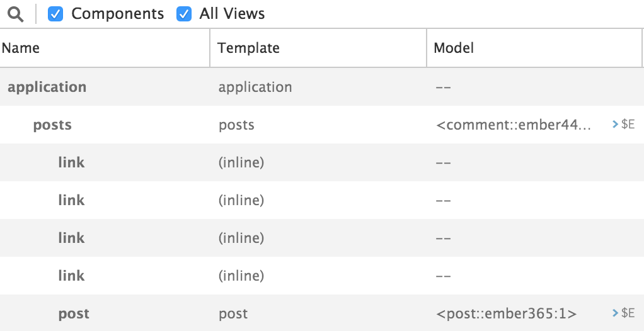Image resolution: width=644 pixels, height=331 pixels.
Task: Select the third link view row
Action: 71,238
